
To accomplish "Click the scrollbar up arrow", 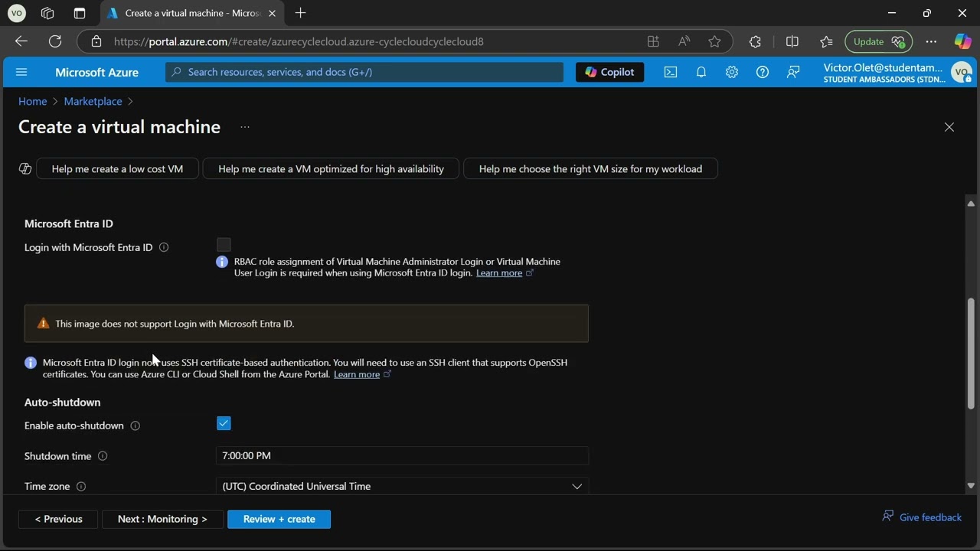I will point(971,204).
